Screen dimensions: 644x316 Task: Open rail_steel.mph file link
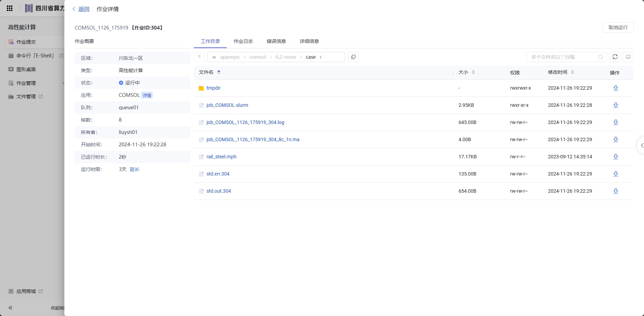coord(221,157)
